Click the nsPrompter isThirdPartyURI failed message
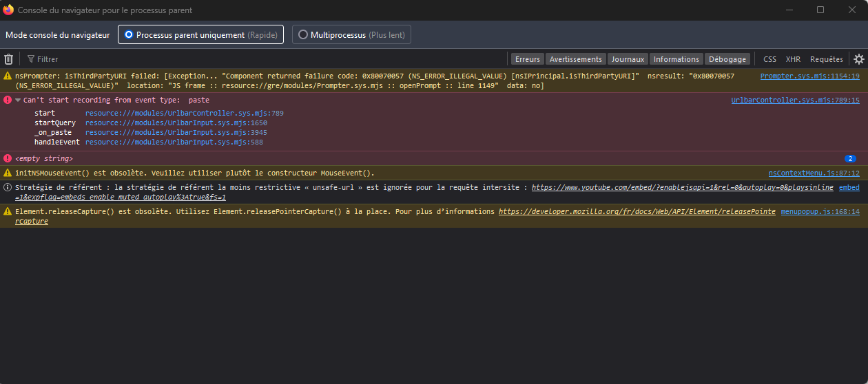Viewport: 868px width, 384px height. click(375, 81)
